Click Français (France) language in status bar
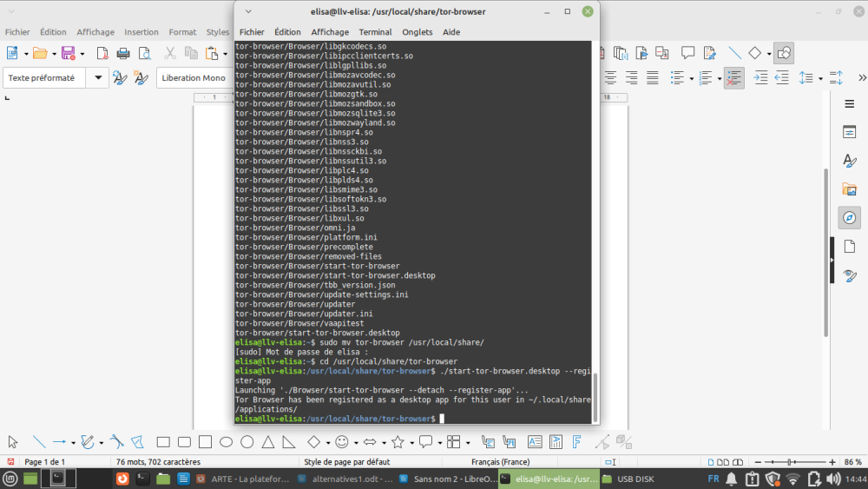 coord(499,462)
